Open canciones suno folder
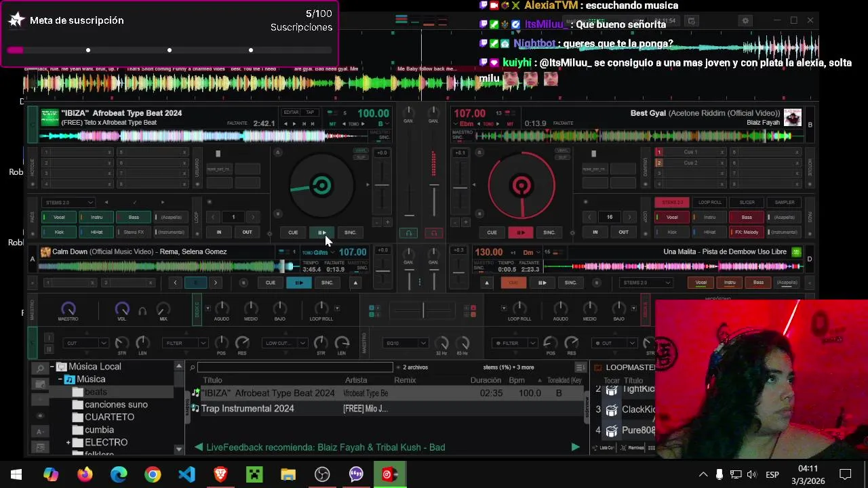Screen dimensions: 868x488 point(116,405)
